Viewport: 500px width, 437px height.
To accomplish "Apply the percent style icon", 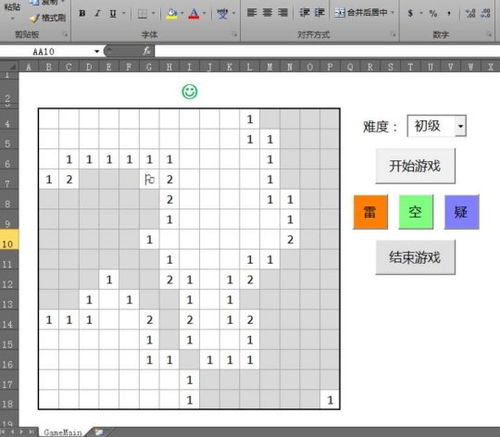I will 433,13.
